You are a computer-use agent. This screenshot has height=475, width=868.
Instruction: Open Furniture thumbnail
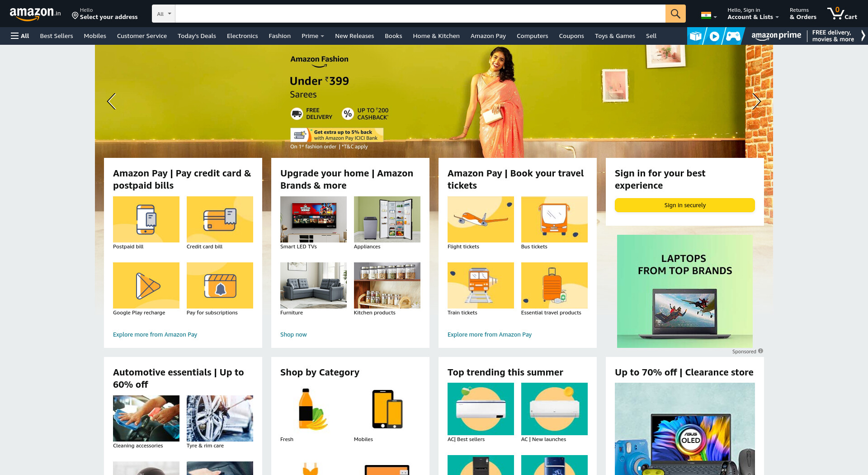tap(313, 285)
